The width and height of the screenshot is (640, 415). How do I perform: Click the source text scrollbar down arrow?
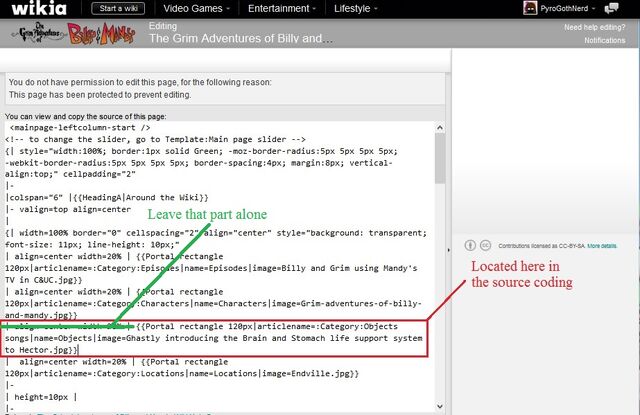point(440,406)
